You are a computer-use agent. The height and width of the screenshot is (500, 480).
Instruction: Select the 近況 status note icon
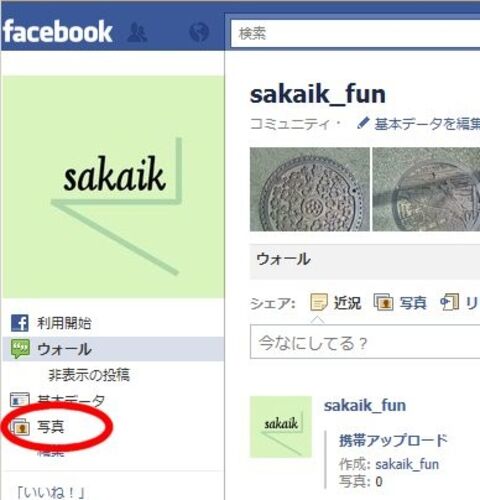[x=319, y=302]
